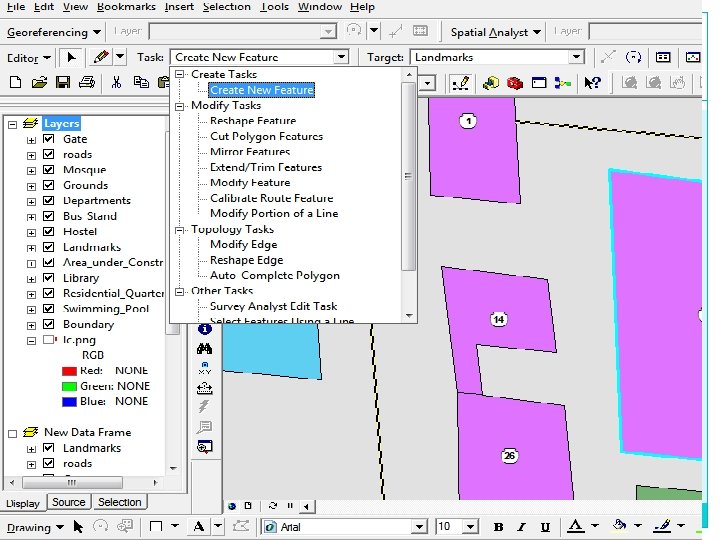720x540 pixels.
Task: Click the Rotate tool icon
Action: 633,57
